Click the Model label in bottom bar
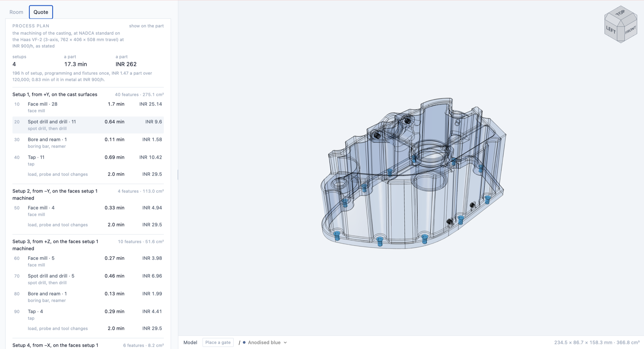This screenshot has width=644, height=349. coord(190,342)
